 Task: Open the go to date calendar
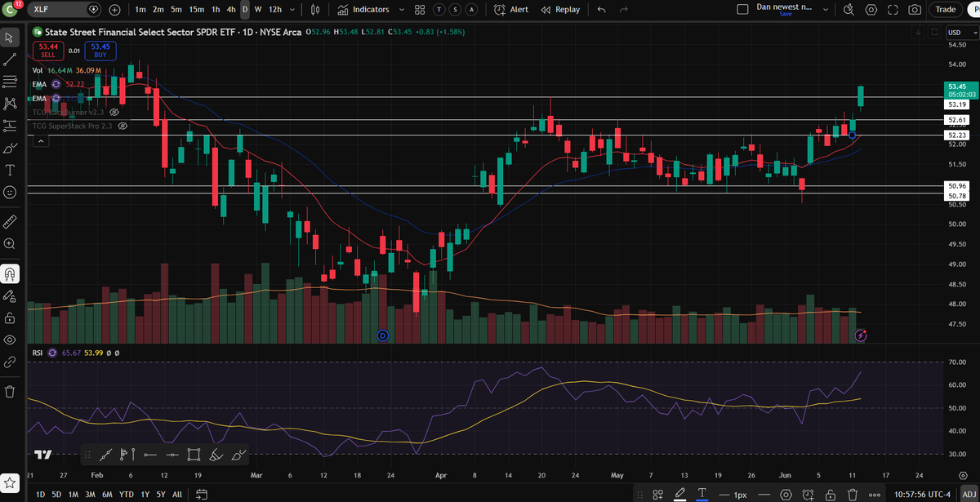[203, 494]
